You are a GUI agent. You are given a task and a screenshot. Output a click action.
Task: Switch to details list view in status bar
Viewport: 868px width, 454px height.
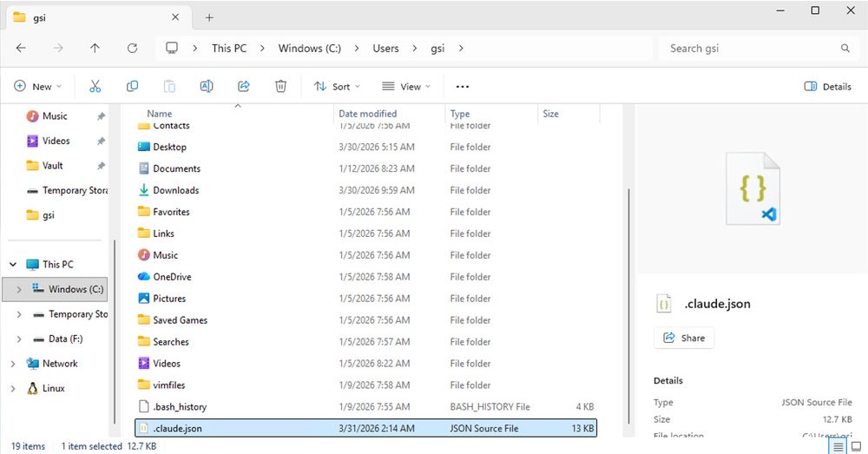point(838,446)
